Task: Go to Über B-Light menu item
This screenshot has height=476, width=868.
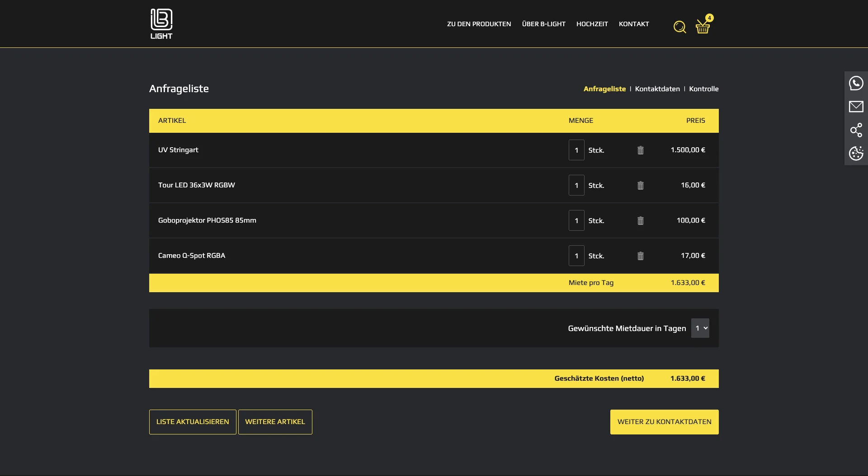Action: click(543, 24)
